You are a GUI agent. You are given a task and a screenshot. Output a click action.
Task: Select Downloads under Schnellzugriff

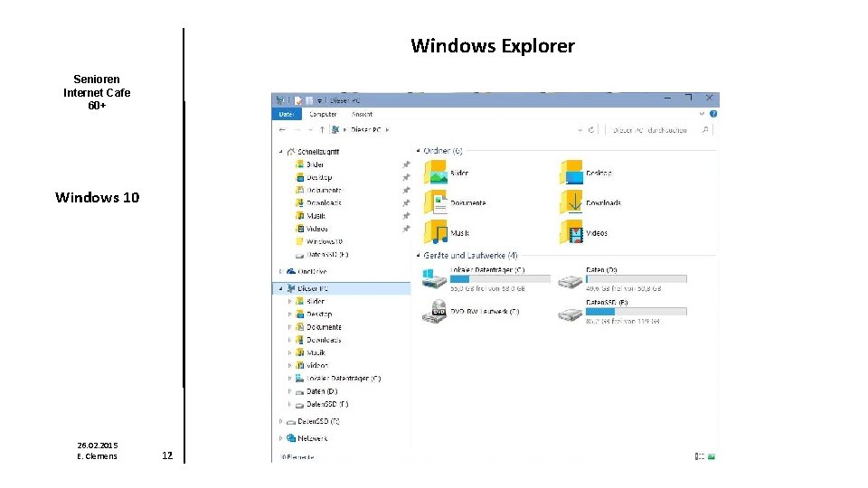coord(324,203)
